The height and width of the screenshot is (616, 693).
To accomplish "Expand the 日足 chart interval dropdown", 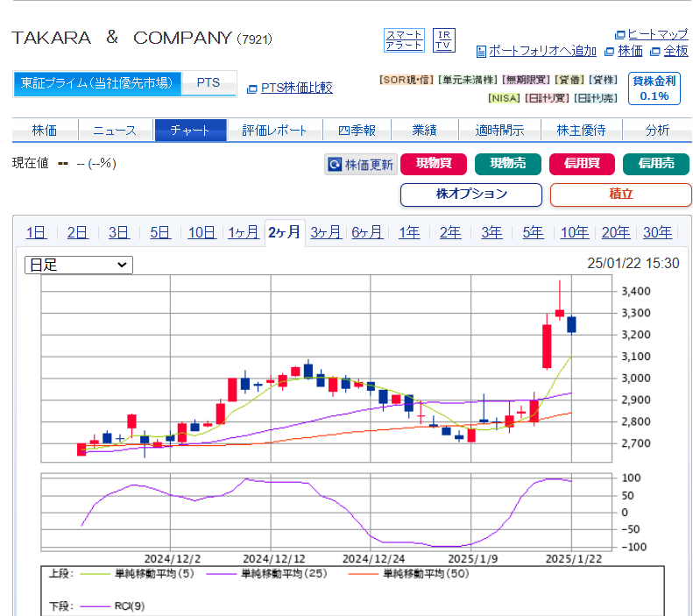I will click(78, 265).
